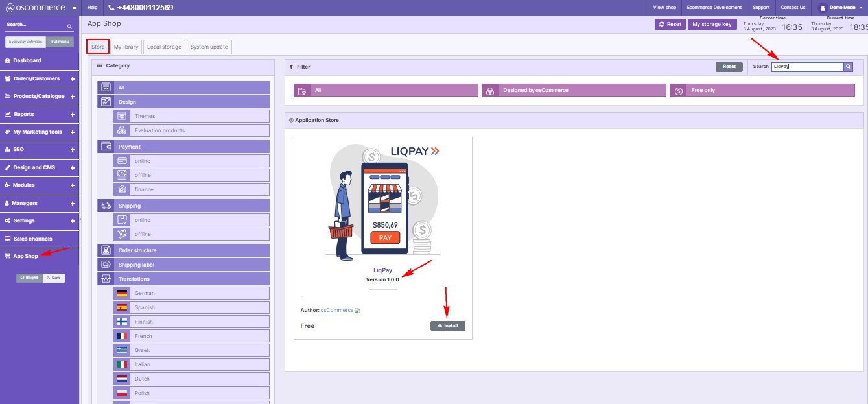Click the oscommerce logo
868x404 pixels.
tap(34, 7)
